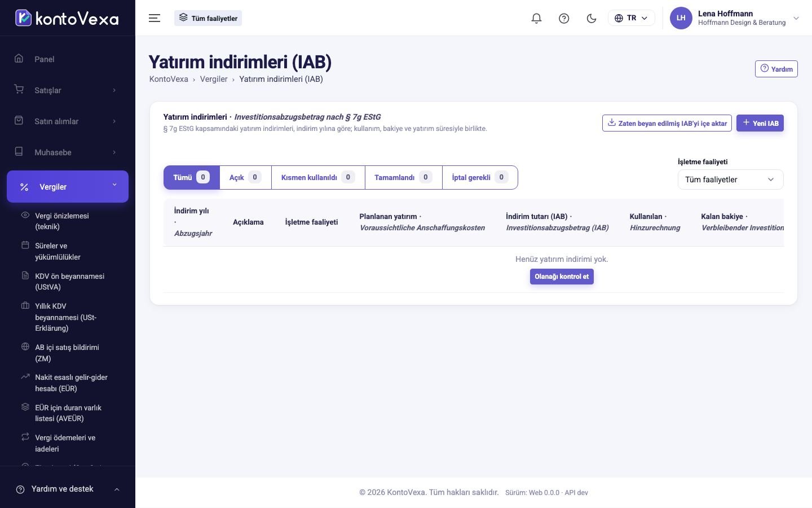The image size is (812, 508).
Task: Open Süreler ve yükümlülükler
Action: (68, 251)
